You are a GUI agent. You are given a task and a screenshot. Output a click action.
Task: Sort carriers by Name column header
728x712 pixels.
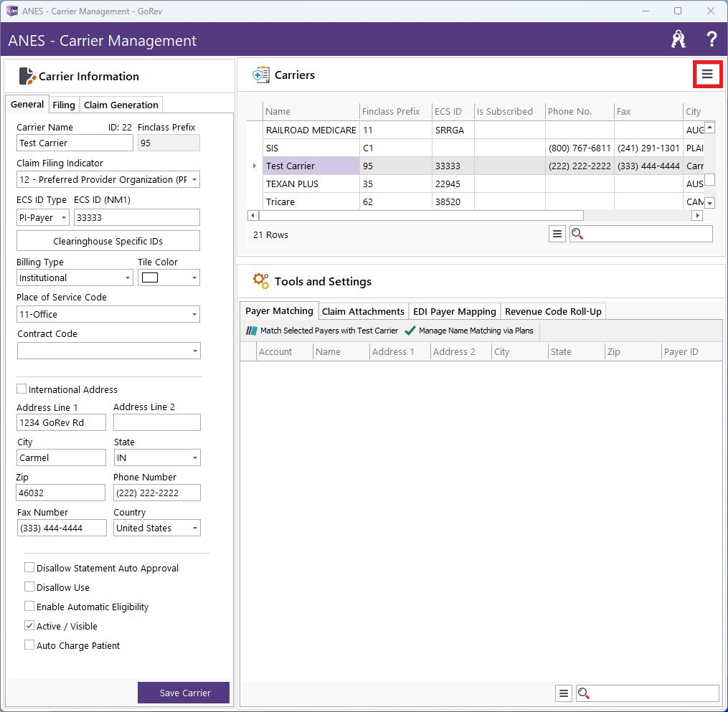click(311, 111)
